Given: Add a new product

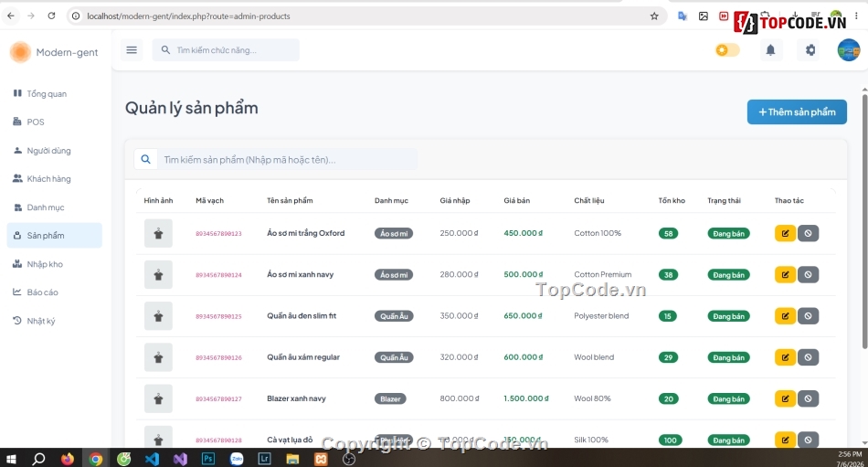Looking at the screenshot, I should [x=797, y=111].
